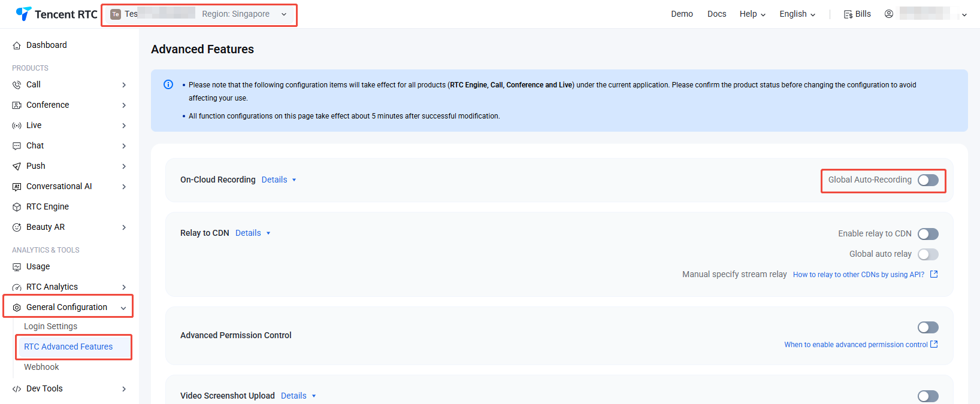
Task: Expand the Beauty AR submenu chevron
Action: [x=124, y=227]
